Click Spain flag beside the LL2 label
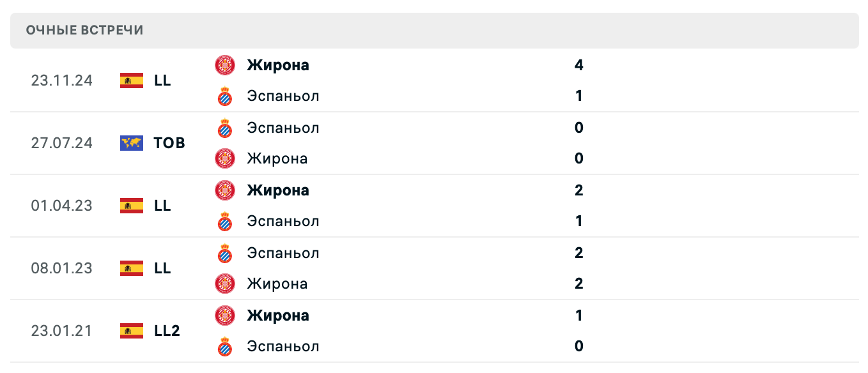Image resolution: width=868 pixels, height=373 pixels. [x=132, y=331]
